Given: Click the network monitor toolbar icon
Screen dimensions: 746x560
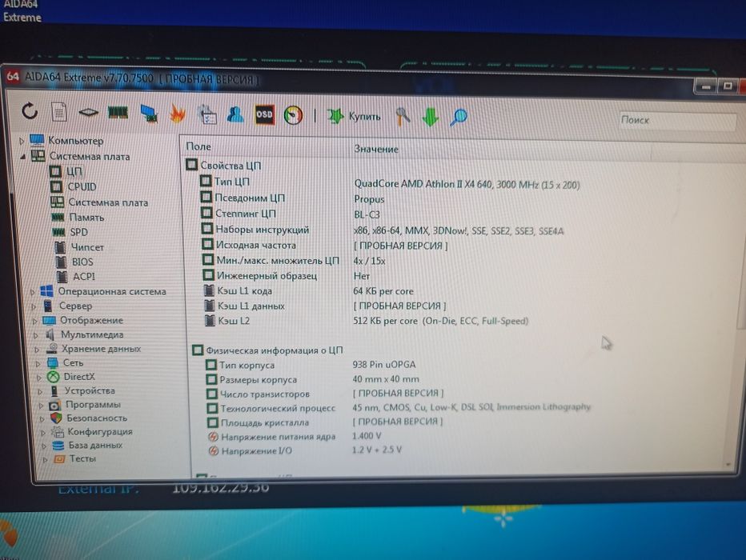Looking at the screenshot, I should pos(149,114).
